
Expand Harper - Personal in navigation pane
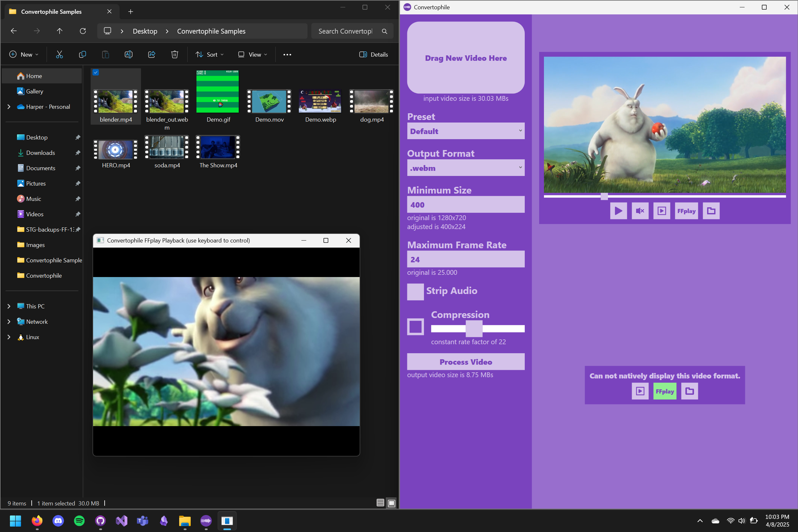pos(9,107)
